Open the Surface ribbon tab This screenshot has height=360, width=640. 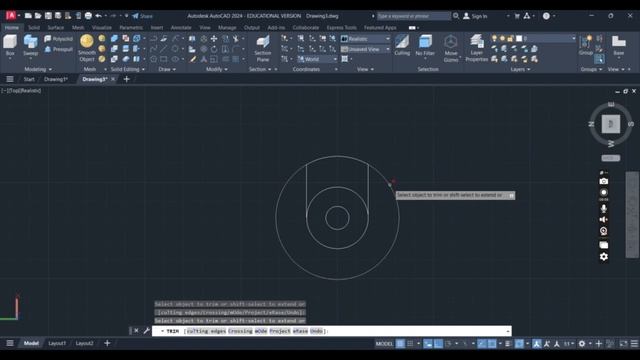point(56,28)
